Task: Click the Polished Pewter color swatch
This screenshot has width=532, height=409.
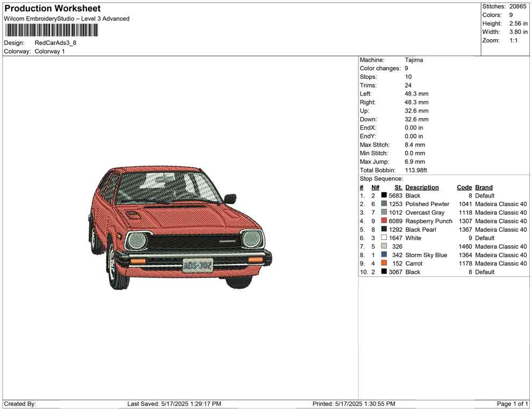Action: pyautogui.click(x=384, y=204)
